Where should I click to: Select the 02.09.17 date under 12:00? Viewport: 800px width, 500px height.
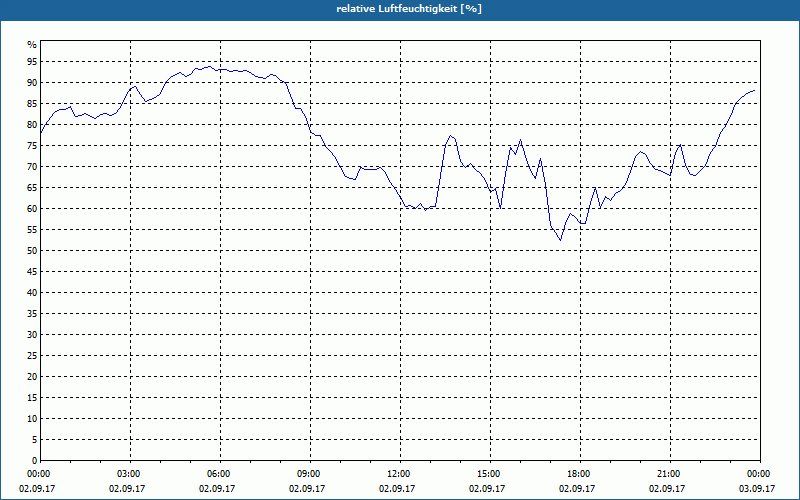pyautogui.click(x=397, y=489)
